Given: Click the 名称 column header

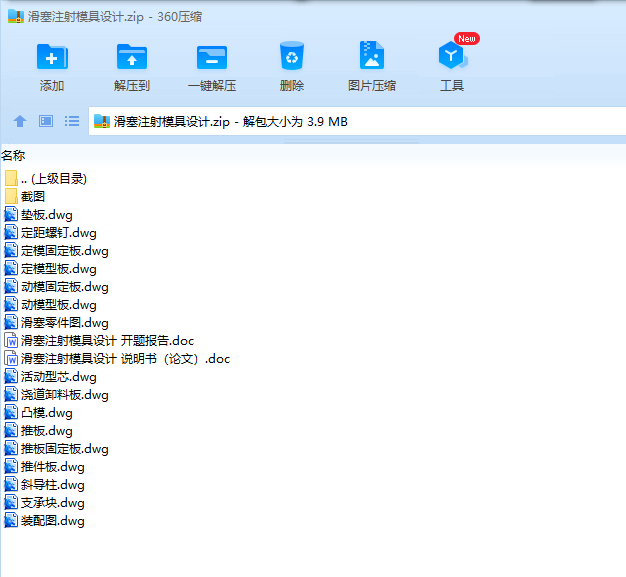Looking at the screenshot, I should (x=13, y=155).
